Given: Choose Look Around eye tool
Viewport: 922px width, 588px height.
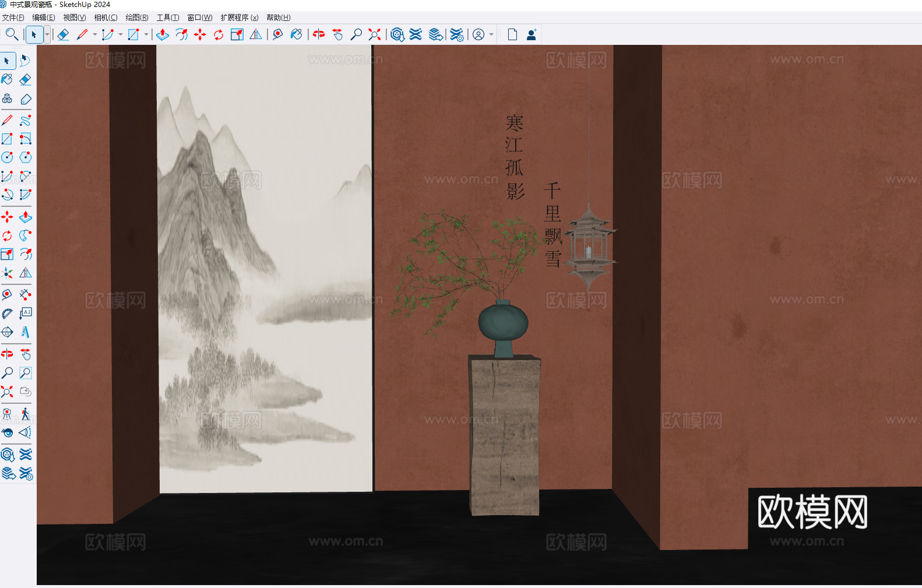Looking at the screenshot, I should (x=7, y=432).
